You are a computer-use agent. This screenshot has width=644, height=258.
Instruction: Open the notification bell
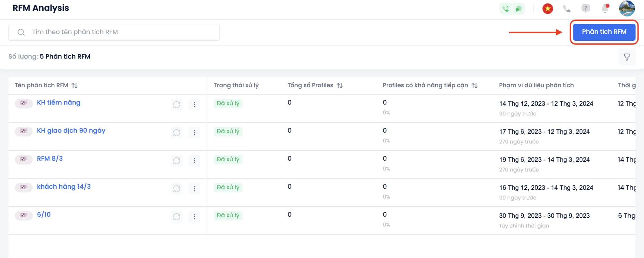[605, 8]
